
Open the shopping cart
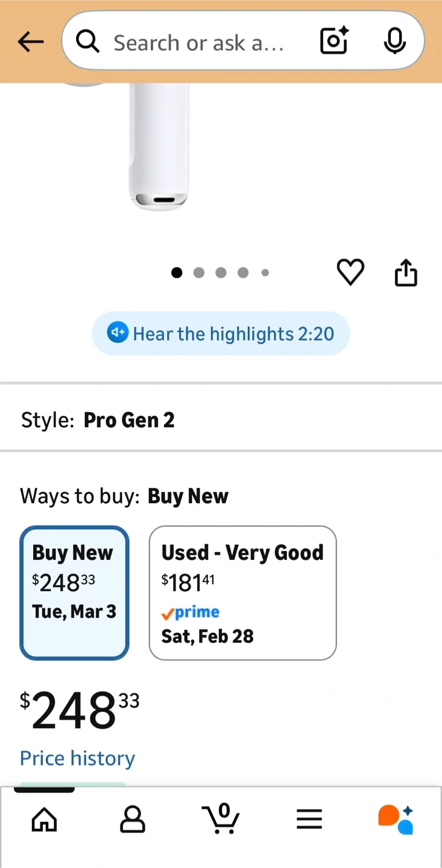pos(221,819)
